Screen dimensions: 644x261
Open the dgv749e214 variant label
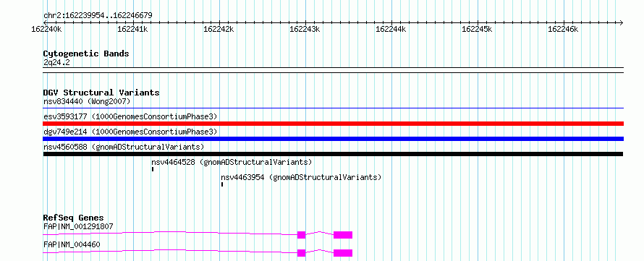coord(130,132)
